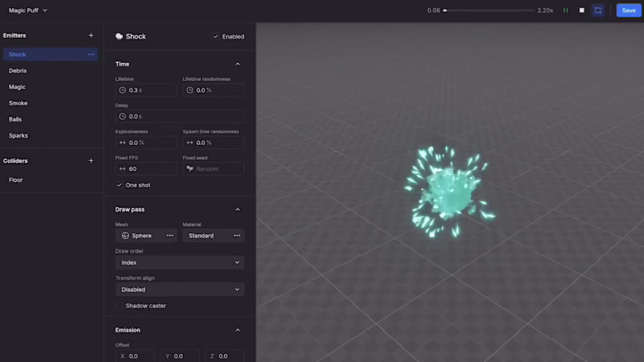Image resolution: width=644 pixels, height=362 pixels.
Task: Add a new collider with the plus icon
Action: [91, 161]
